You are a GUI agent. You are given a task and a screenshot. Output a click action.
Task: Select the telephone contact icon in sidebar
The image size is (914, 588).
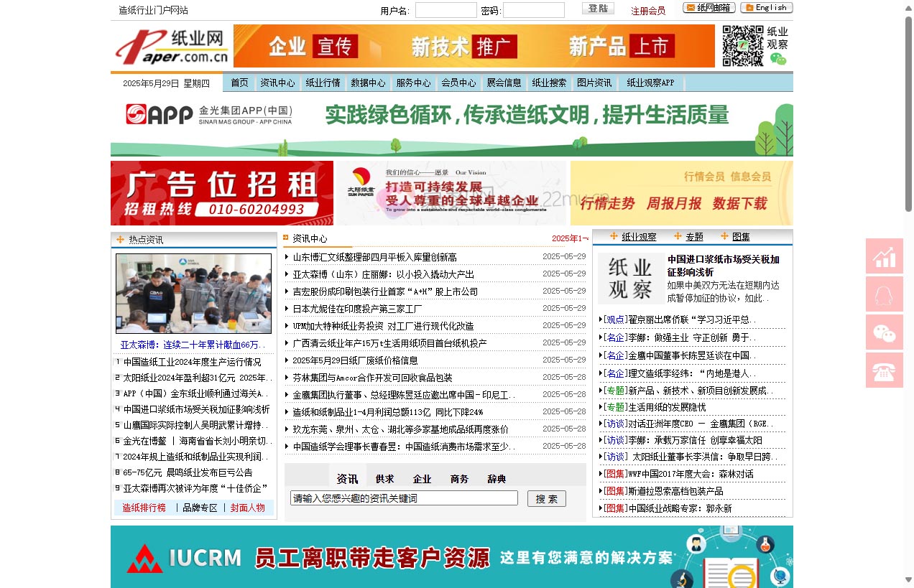pyautogui.click(x=885, y=370)
